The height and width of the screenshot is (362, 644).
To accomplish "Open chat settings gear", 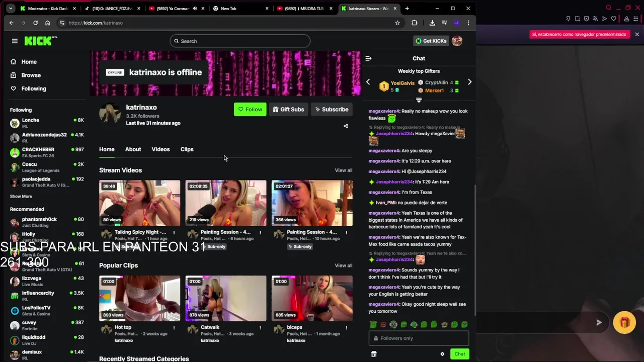I will (x=442, y=354).
